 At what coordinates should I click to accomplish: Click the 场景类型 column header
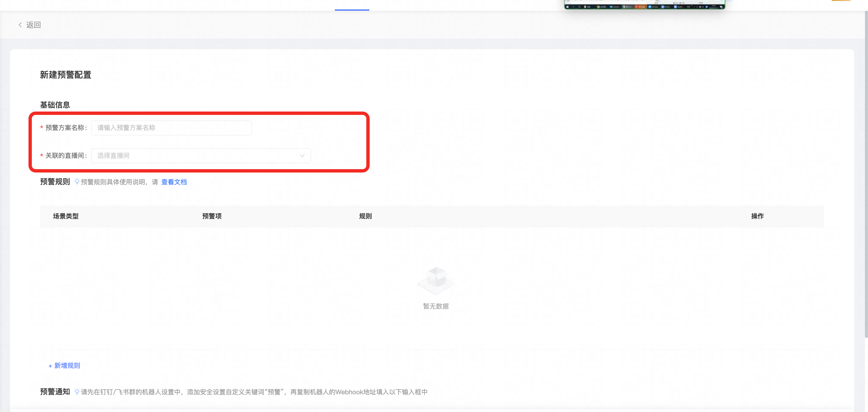pos(66,216)
